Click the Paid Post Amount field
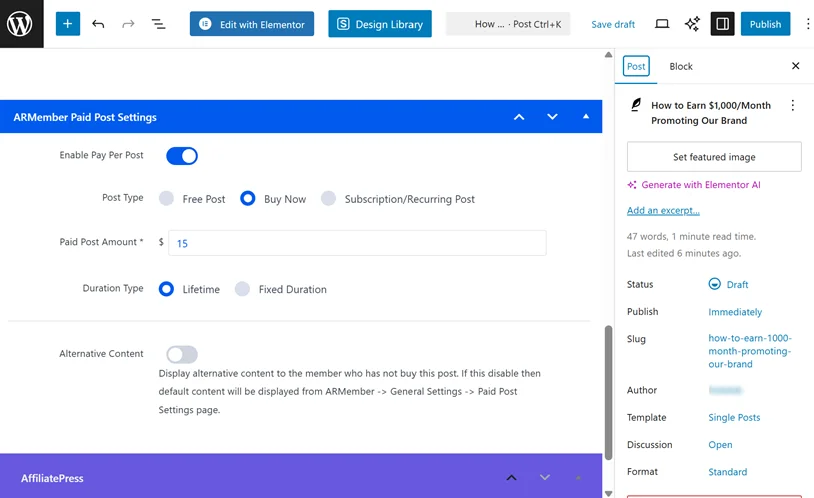 [x=357, y=243]
